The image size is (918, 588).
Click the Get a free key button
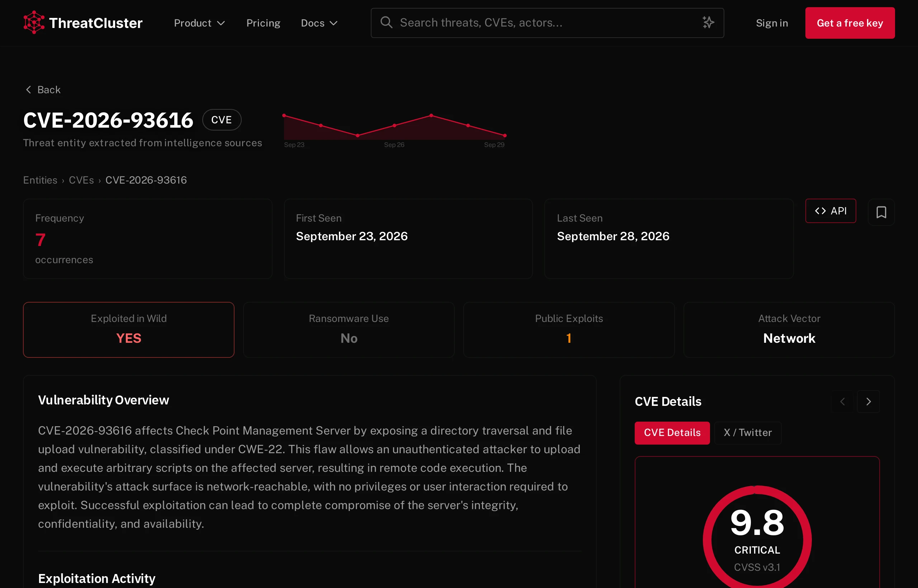click(x=850, y=23)
